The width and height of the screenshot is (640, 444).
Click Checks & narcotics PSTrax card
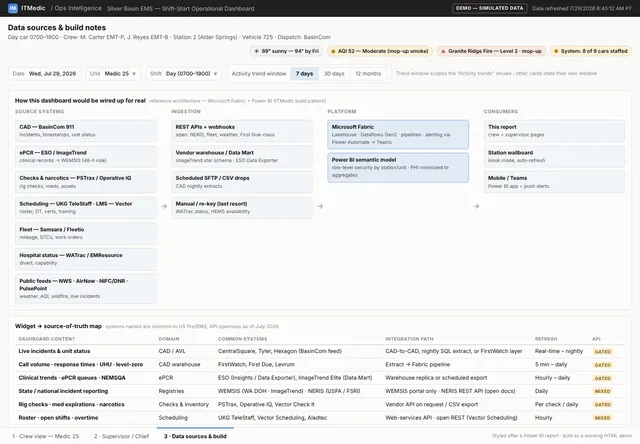pos(86,182)
